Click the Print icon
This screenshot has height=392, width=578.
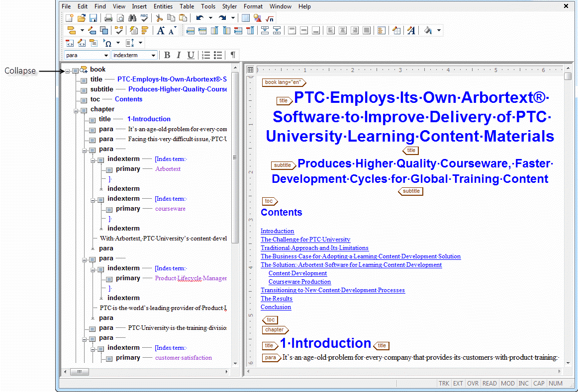click(x=108, y=18)
